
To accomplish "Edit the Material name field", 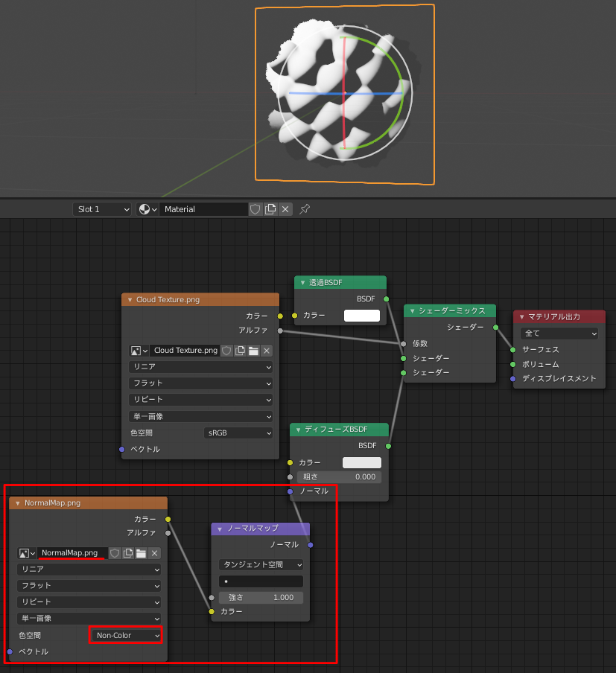I will coord(203,209).
